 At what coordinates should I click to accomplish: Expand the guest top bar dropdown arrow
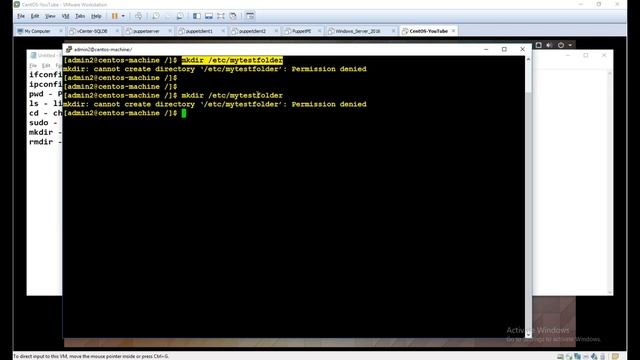pos(570,45)
